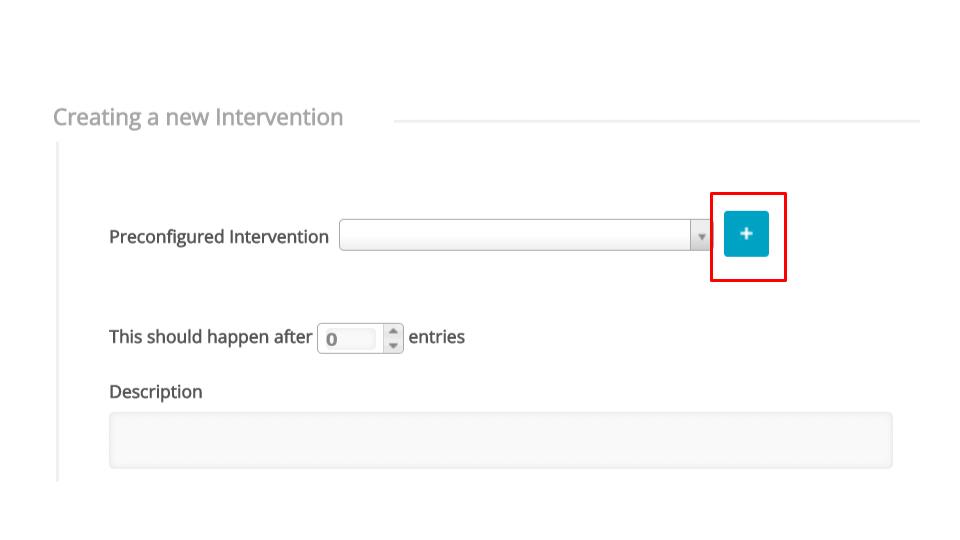
Task: Click the 'Creating a new Intervention' heading
Action: (197, 118)
